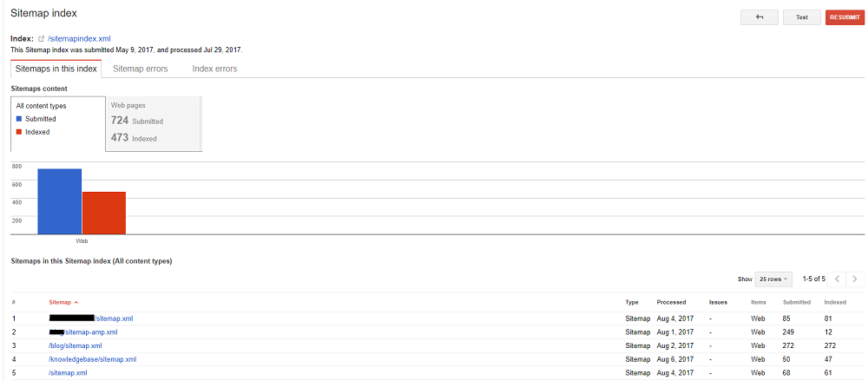This screenshot has width=868, height=381.
Task: Open the /knowledgebase/sitemap.xml link
Action: [93, 359]
